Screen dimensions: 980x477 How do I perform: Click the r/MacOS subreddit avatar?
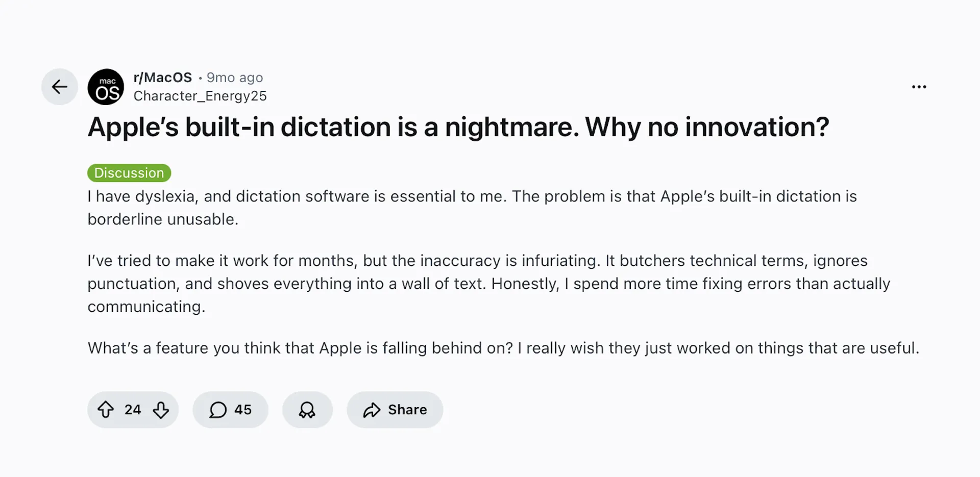coord(106,87)
